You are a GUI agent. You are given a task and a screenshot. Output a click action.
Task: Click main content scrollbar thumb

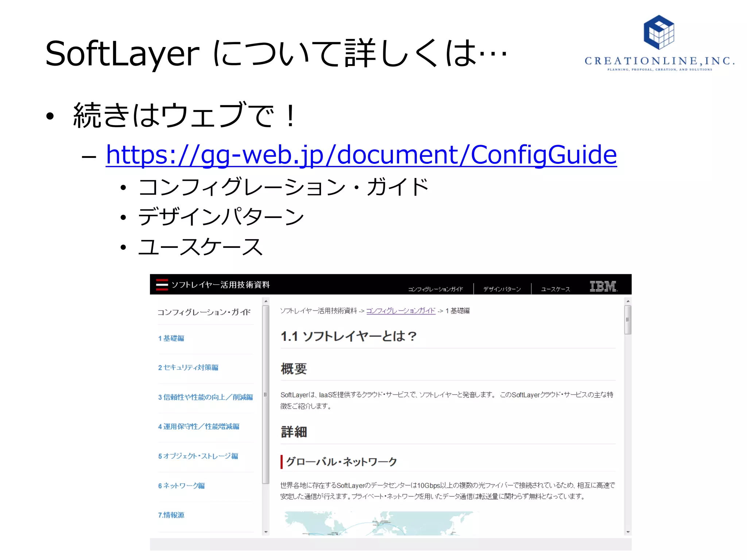tap(628, 320)
